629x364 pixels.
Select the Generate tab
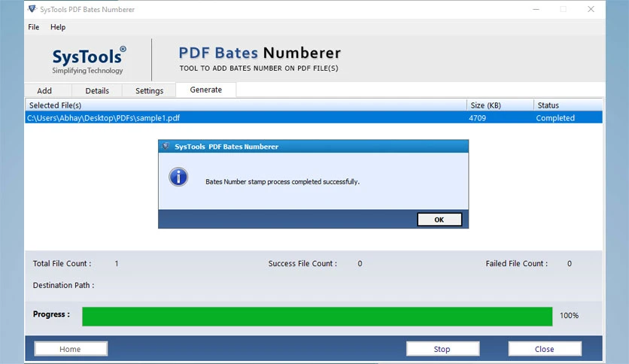(206, 89)
